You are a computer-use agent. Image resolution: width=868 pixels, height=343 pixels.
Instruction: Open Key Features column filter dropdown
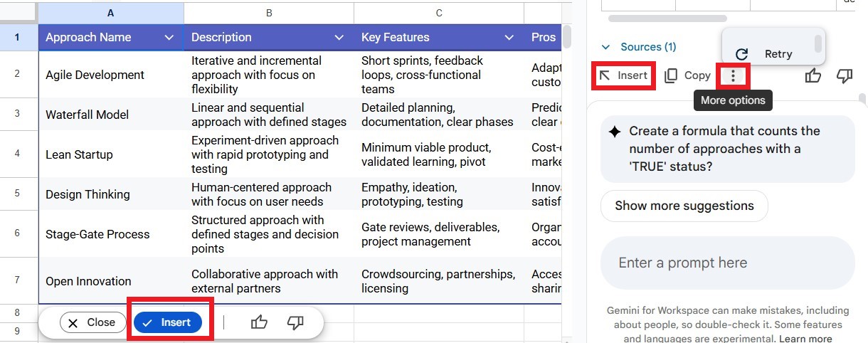coord(509,38)
